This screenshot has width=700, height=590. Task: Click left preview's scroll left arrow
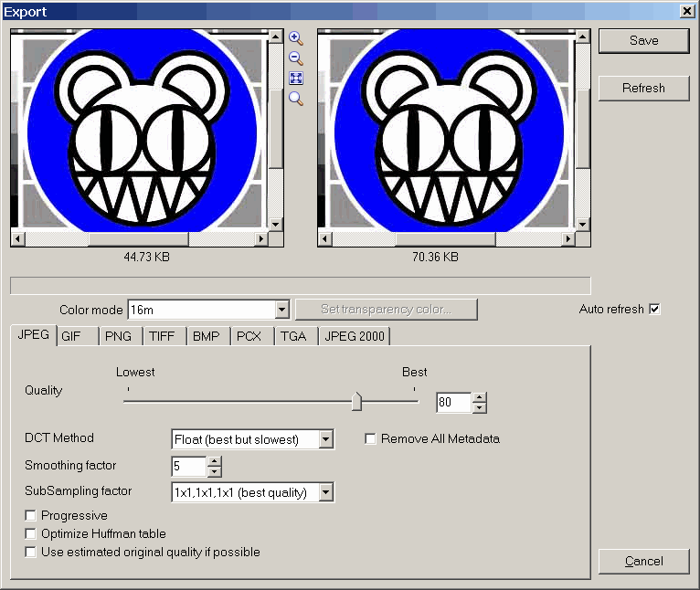coord(18,238)
